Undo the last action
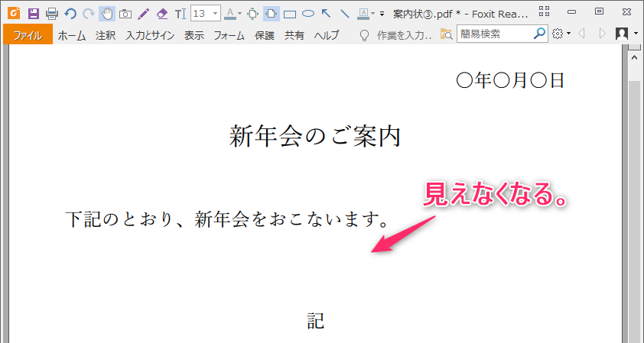Image resolution: width=644 pixels, height=343 pixels. tap(70, 14)
